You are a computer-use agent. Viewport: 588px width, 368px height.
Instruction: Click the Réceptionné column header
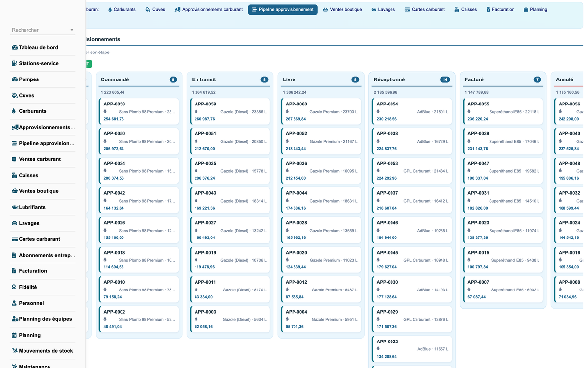click(x=412, y=79)
